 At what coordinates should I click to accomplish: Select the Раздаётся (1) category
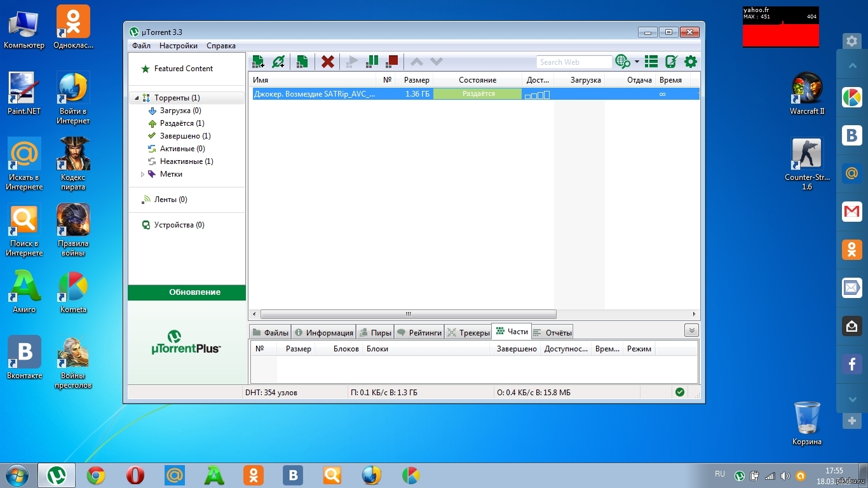(182, 123)
